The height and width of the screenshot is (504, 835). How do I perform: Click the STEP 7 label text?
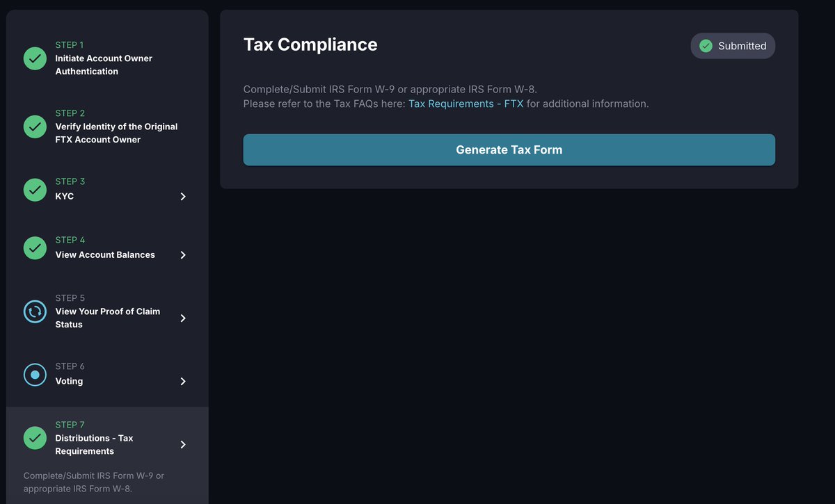[70, 425]
